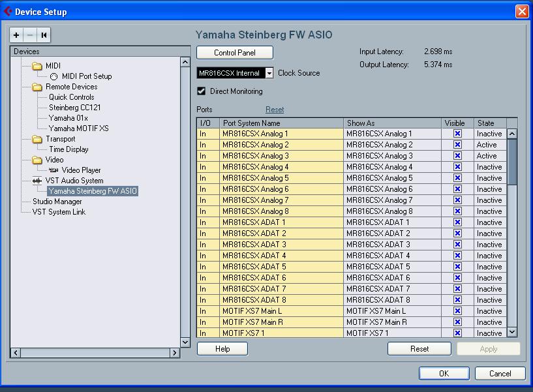Click device tree scroll-up arrow
This screenshot has width=533, height=392.
[185, 62]
